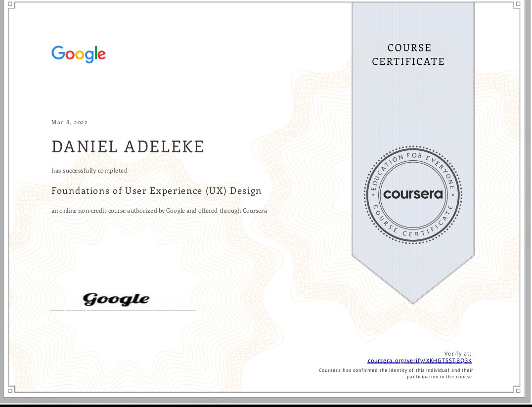
Task: Select the online non-credit course description line
Action: 158,210
